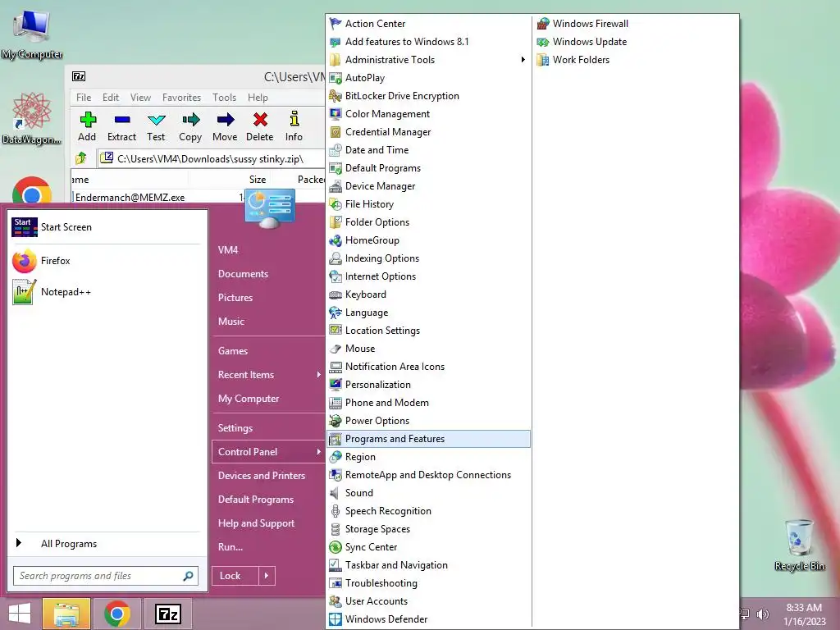
Task: Click the Extract icon in 7-Zip
Action: (x=122, y=120)
